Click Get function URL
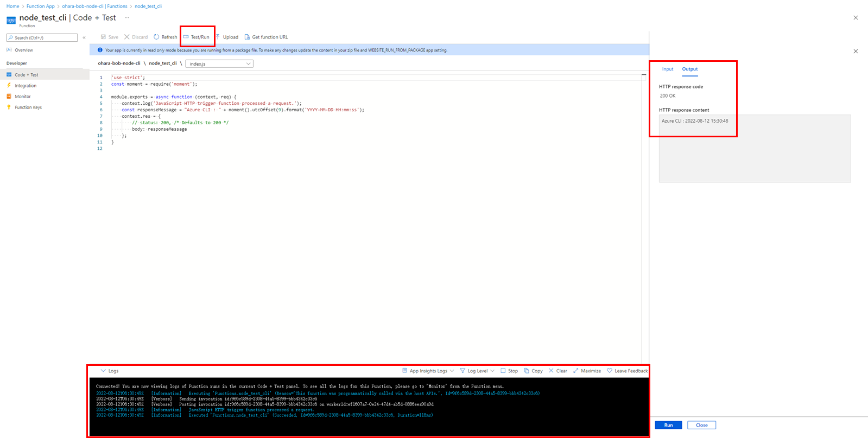868x438 pixels. pyautogui.click(x=266, y=37)
